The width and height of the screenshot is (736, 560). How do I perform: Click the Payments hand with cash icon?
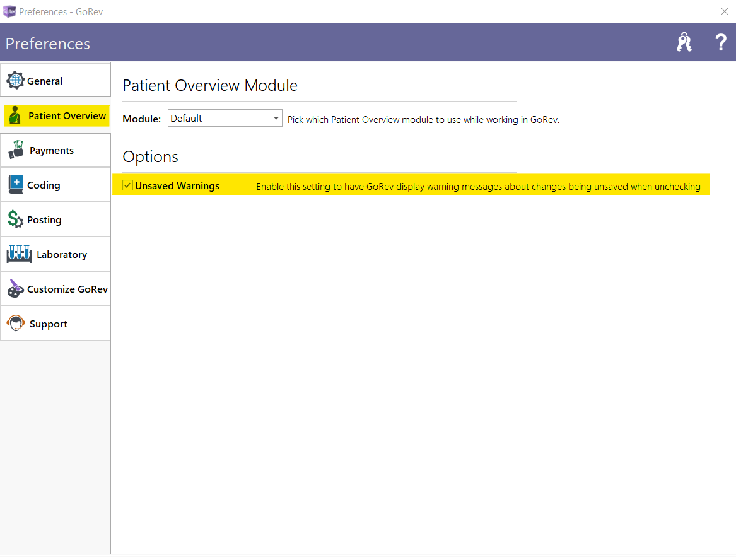click(x=16, y=149)
